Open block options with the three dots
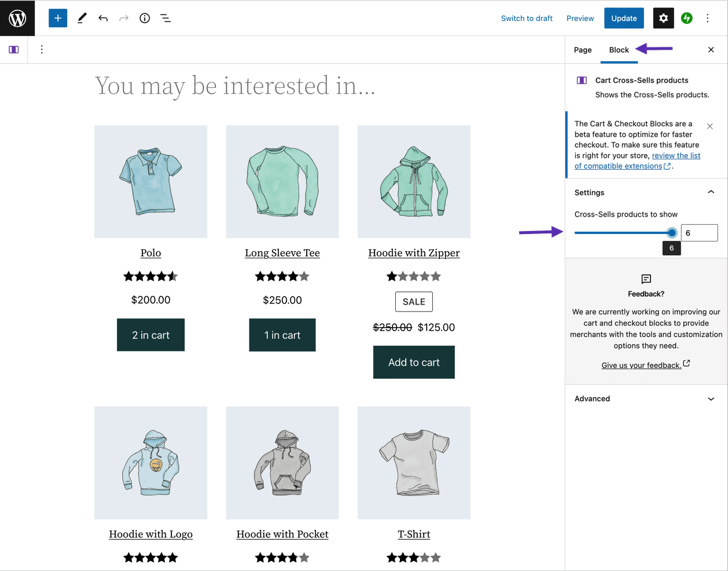728x571 pixels. click(x=42, y=49)
